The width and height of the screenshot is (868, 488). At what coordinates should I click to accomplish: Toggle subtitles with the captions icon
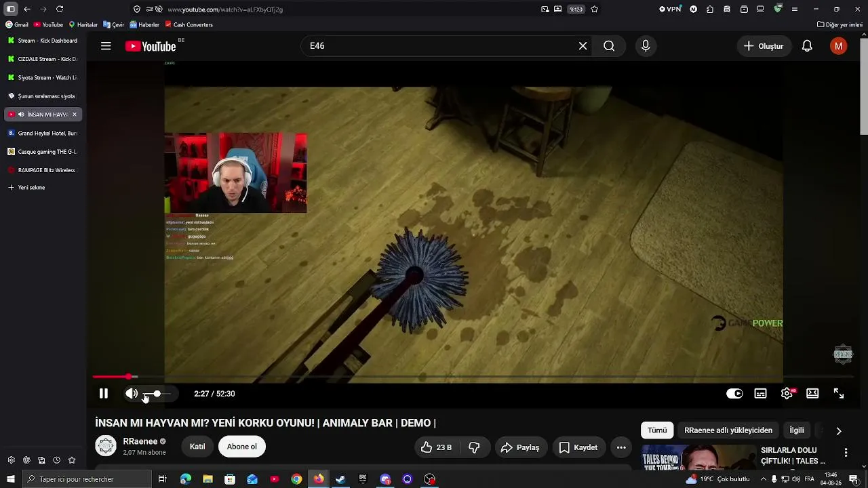tap(761, 394)
